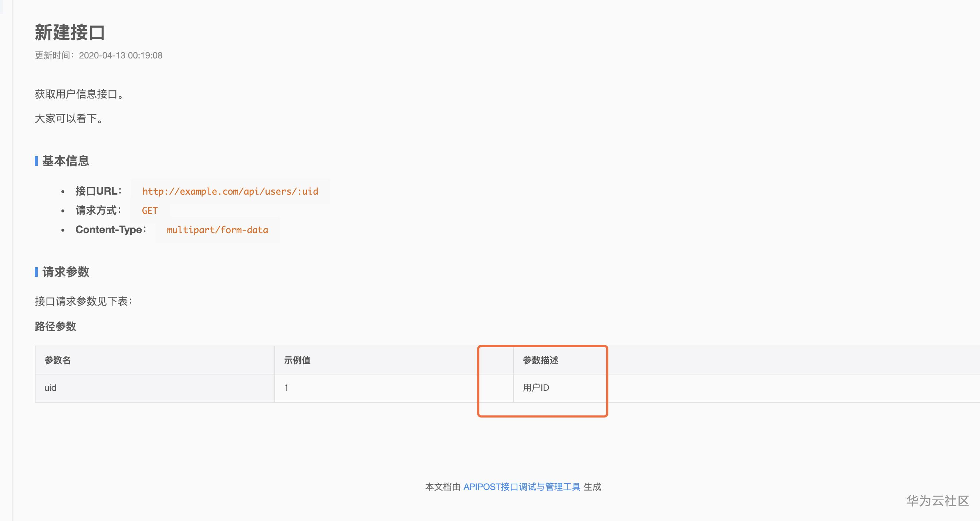Click the 大家可以看下 paragraph
This screenshot has height=521, width=980.
[x=69, y=119]
